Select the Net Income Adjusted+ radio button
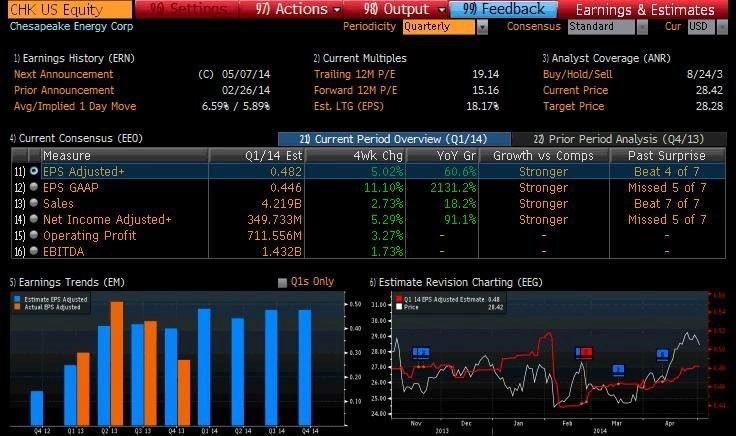 point(33,219)
